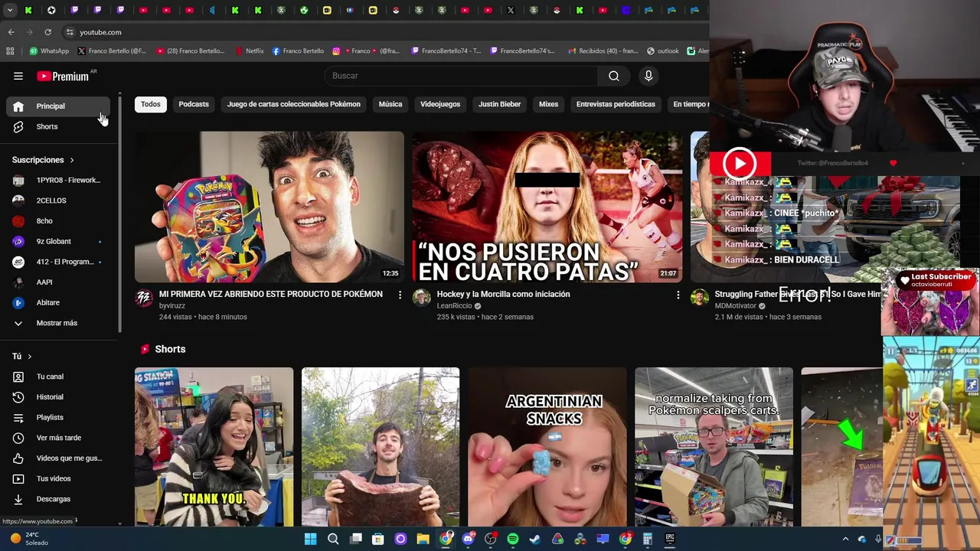Open the MDMotivator channel avatar

(700, 298)
